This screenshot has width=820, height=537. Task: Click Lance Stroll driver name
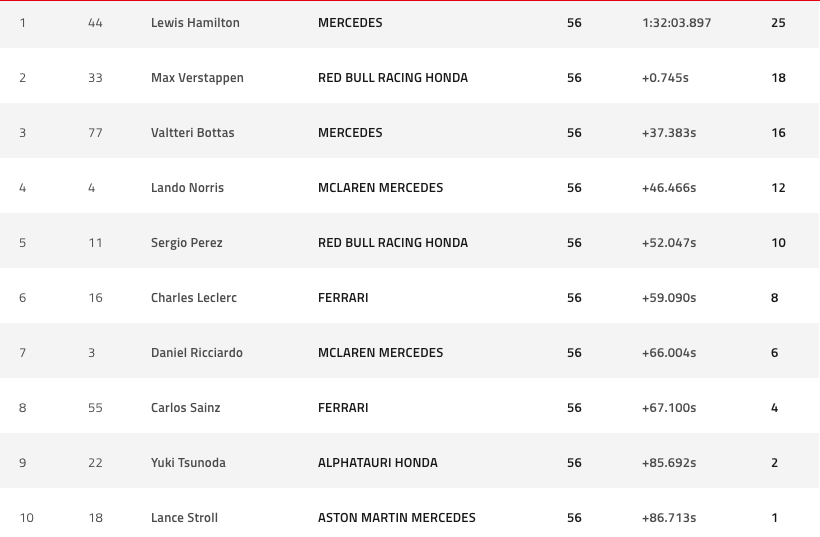click(x=184, y=518)
